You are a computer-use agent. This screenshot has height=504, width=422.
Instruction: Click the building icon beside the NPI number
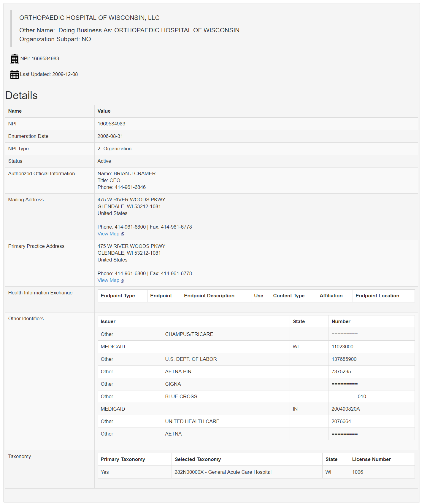click(x=14, y=59)
